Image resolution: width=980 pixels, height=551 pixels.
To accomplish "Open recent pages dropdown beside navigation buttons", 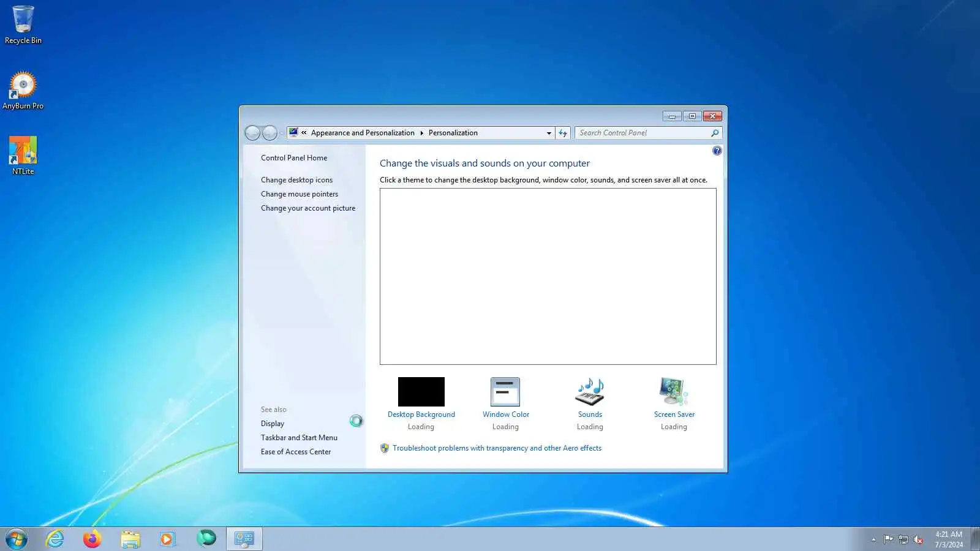I will coord(281,133).
